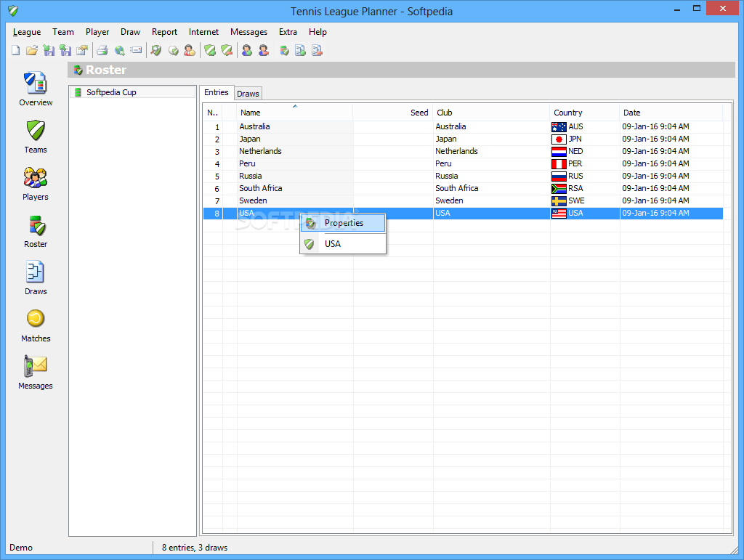Open the Draws sidebar section
The width and height of the screenshot is (744, 560).
(36, 278)
